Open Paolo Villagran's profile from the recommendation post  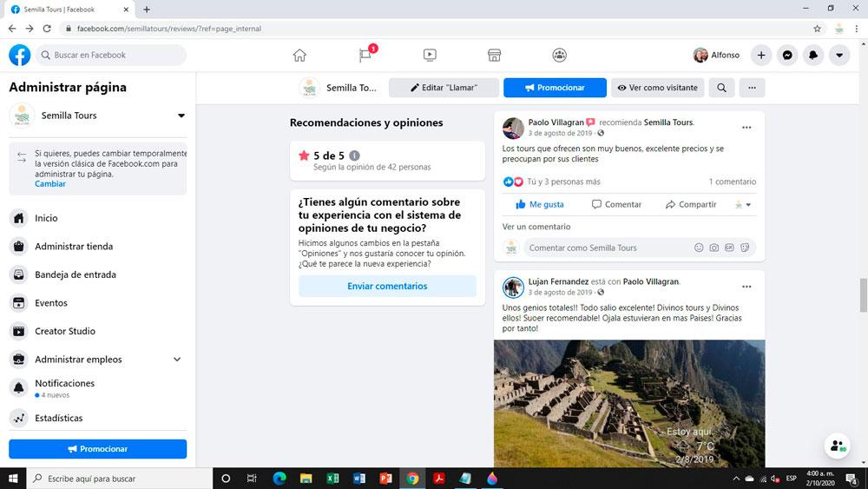point(556,122)
